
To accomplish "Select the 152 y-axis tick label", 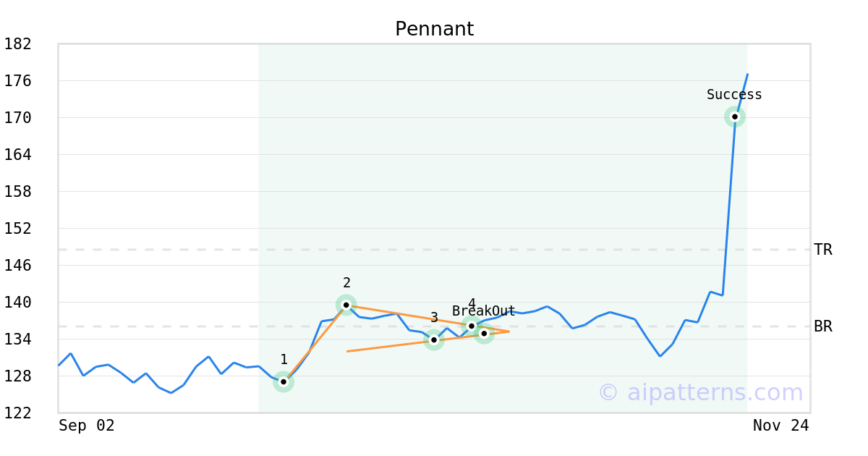I will [18, 229].
